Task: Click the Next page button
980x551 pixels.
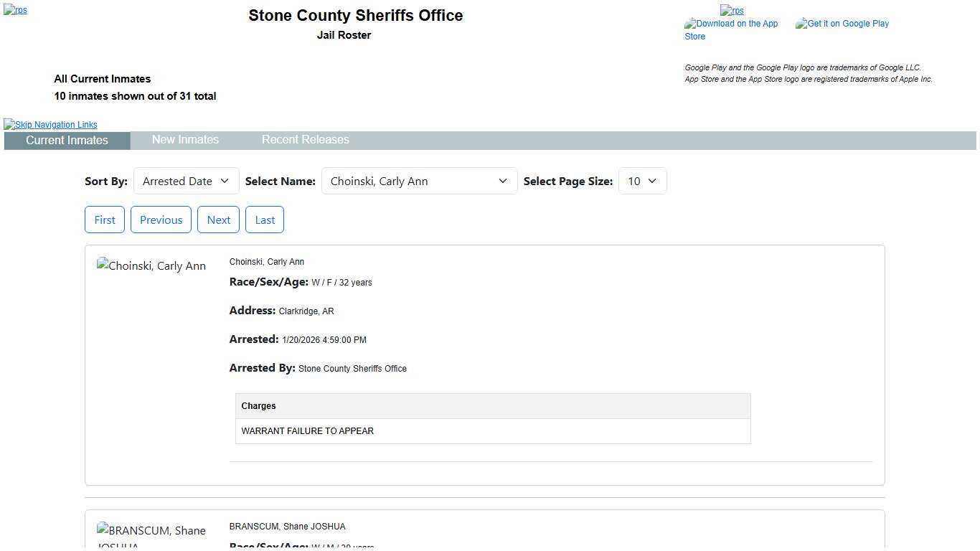Action: [218, 220]
